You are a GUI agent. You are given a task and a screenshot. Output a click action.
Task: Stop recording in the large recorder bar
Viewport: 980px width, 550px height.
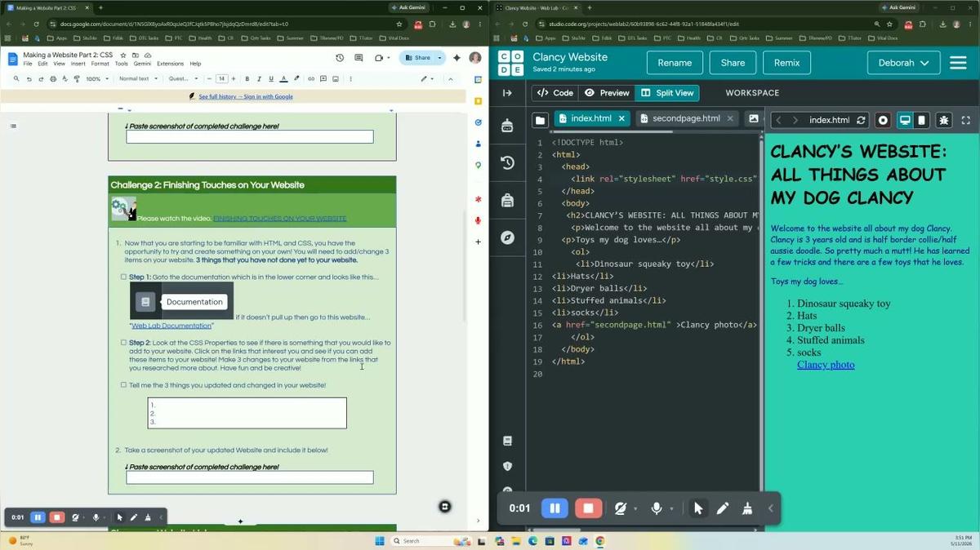(x=588, y=508)
